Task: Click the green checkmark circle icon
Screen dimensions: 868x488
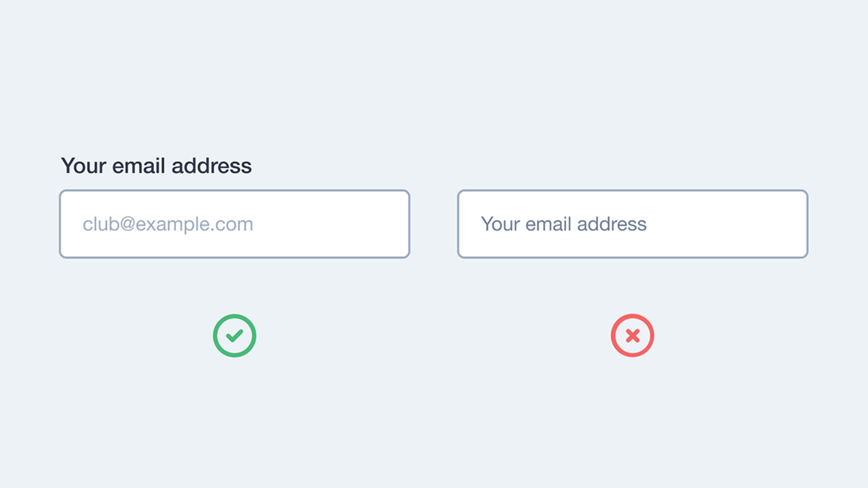Action: (235, 335)
